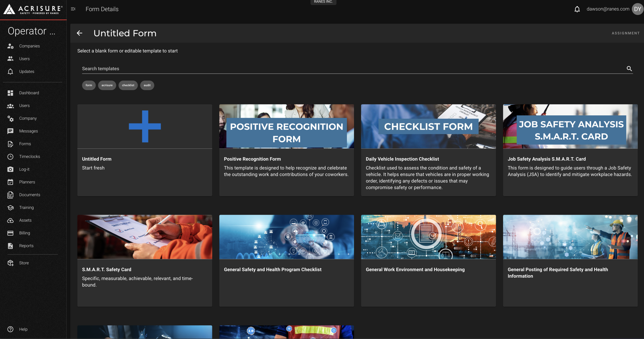644x339 pixels.
Task: Select the Positive Recognition Form template image
Action: tap(287, 126)
